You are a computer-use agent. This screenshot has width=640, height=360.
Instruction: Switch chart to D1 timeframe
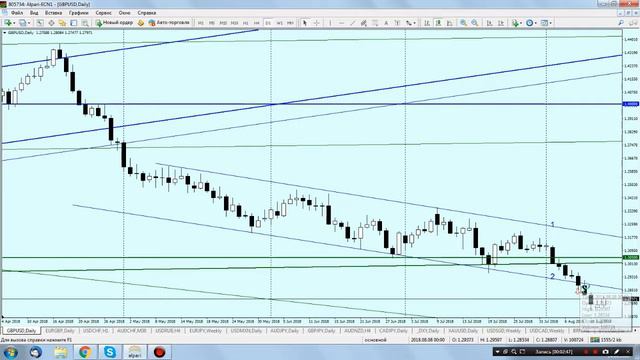268,23
